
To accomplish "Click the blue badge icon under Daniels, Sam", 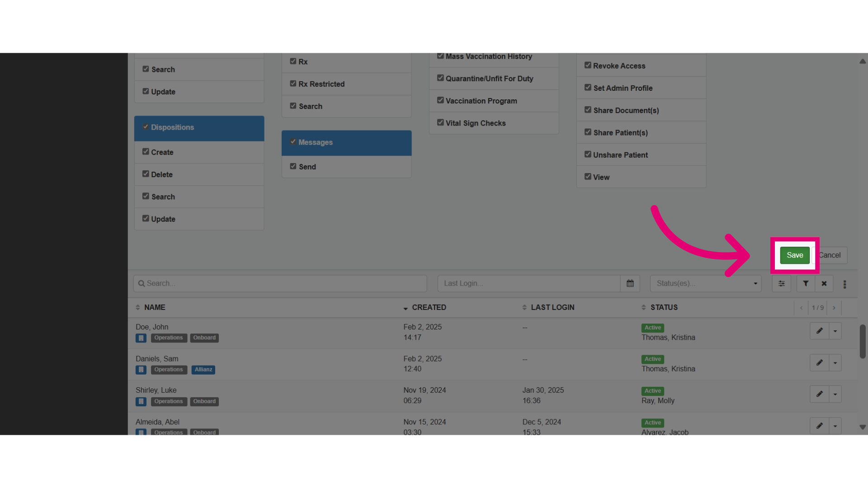I will pyautogui.click(x=141, y=370).
